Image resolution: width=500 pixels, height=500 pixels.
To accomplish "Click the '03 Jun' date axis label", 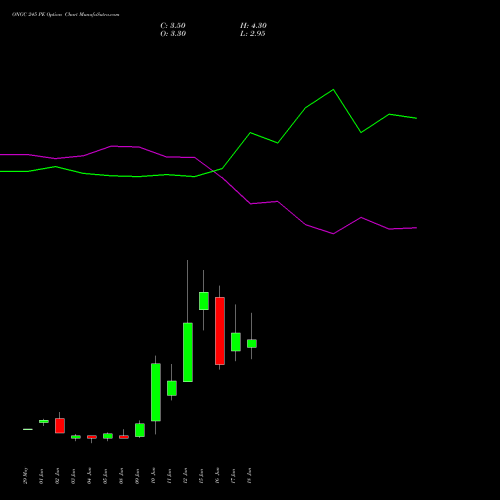I will click(x=74, y=476).
